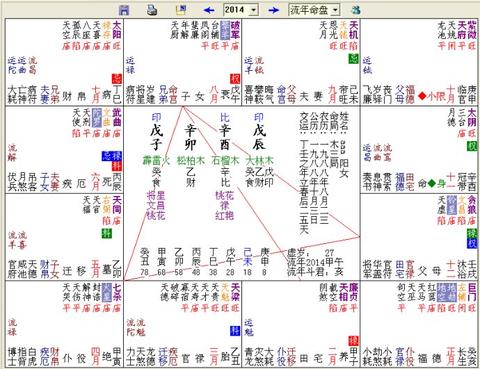Viewport: 480px width, 369px height.
Task: Click the green 科 badge in 天同 palace
Action: (107, 233)
